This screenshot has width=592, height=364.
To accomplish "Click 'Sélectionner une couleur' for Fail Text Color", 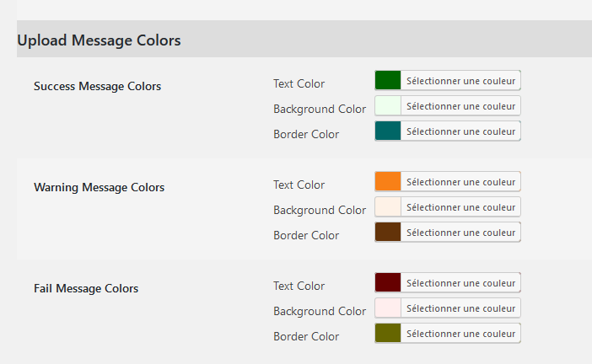I will point(460,283).
